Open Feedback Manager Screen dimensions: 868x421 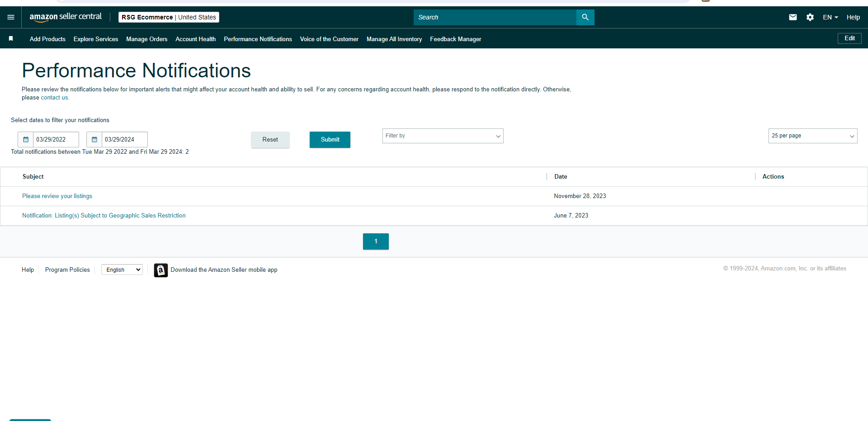point(455,39)
